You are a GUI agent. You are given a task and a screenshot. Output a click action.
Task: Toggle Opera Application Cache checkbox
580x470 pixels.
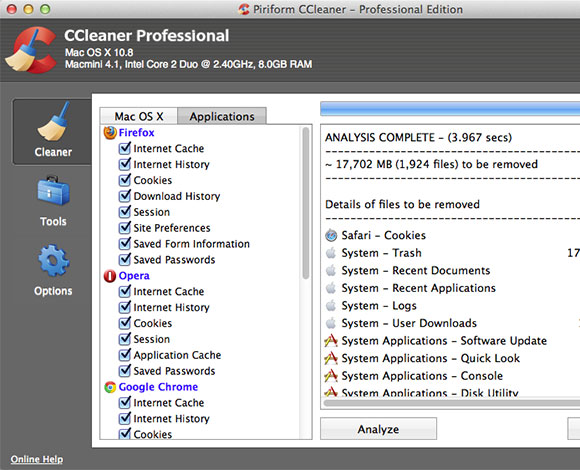tap(125, 355)
